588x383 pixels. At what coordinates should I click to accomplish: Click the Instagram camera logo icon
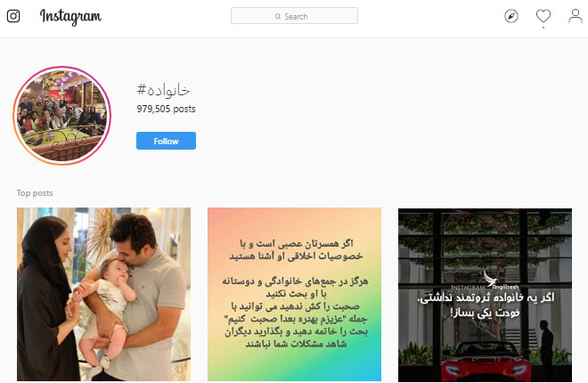(x=13, y=16)
